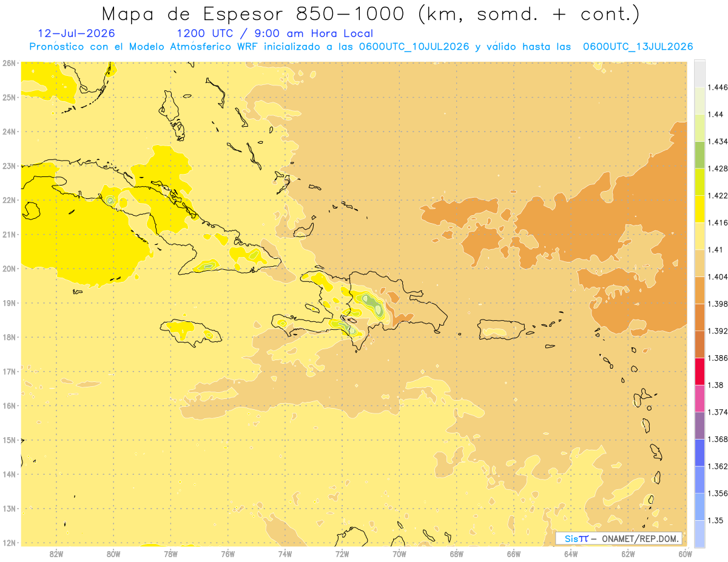The width and height of the screenshot is (728, 562).
Task: Click the legend value '1.398'
Action: tap(718, 304)
